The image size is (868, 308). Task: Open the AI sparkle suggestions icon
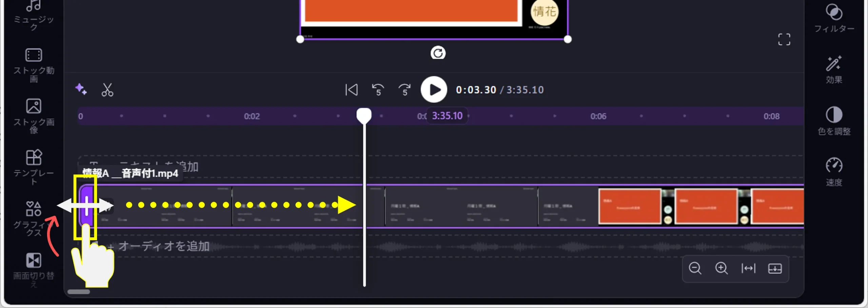click(81, 89)
